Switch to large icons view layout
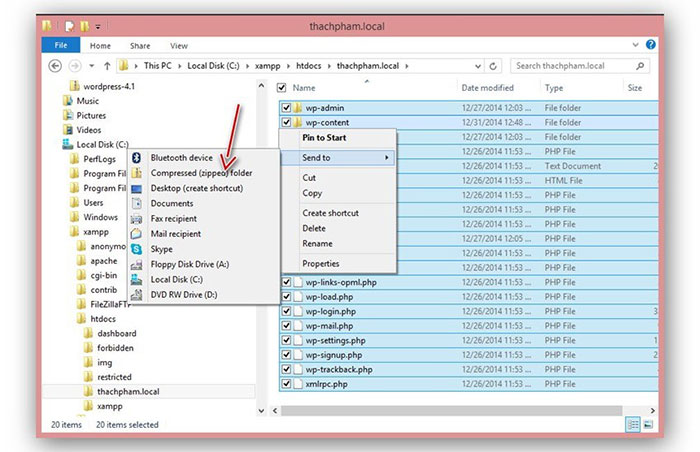Viewport: 700px width, 452px height. [649, 424]
